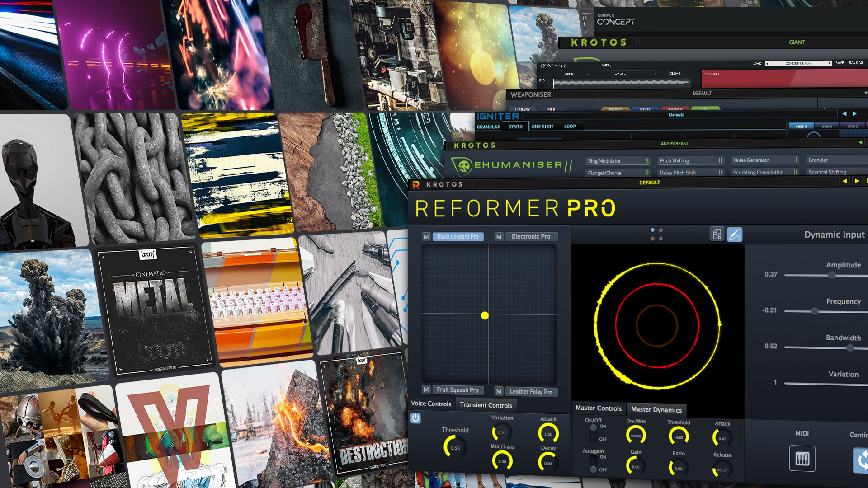Click the IMPORT button in Concept 2
868x488 pixels.
[x=569, y=74]
